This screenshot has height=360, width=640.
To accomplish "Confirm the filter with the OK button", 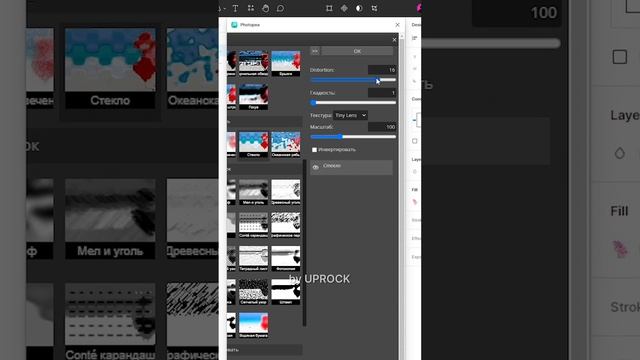I will pos(357,51).
